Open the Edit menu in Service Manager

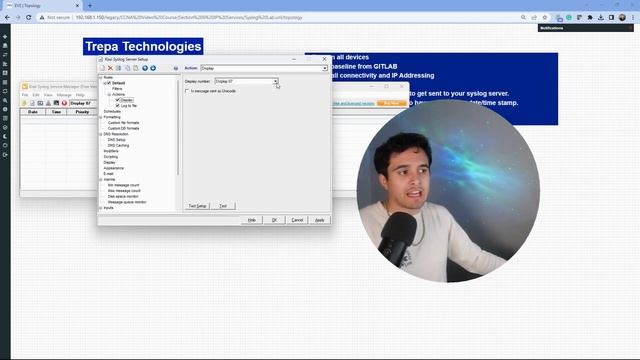pyautogui.click(x=36, y=95)
